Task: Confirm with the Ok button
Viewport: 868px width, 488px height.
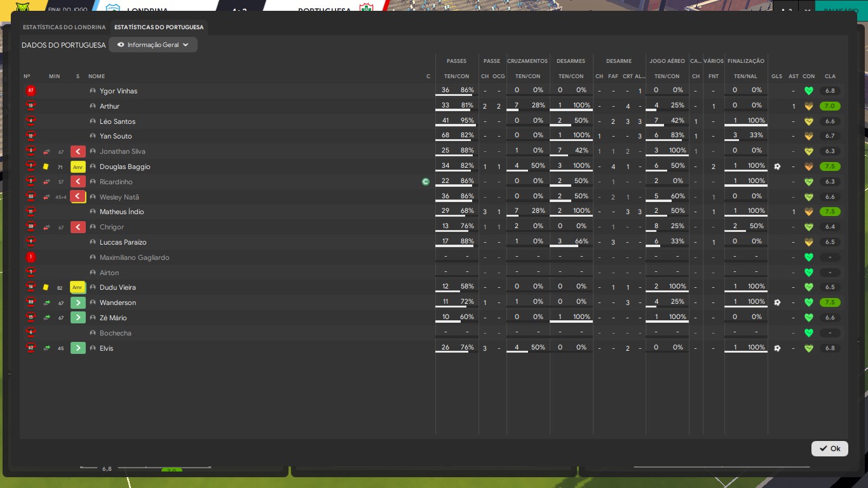Action: [x=830, y=449]
